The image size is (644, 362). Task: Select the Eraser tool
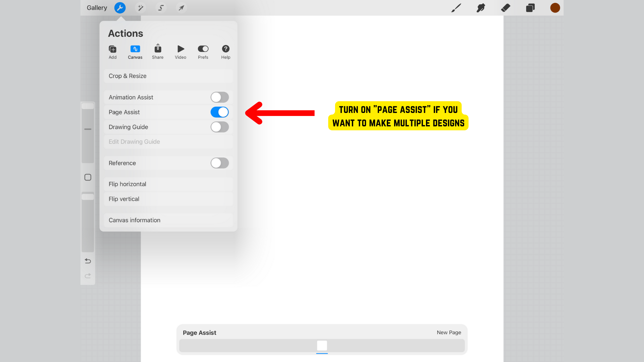click(x=505, y=8)
